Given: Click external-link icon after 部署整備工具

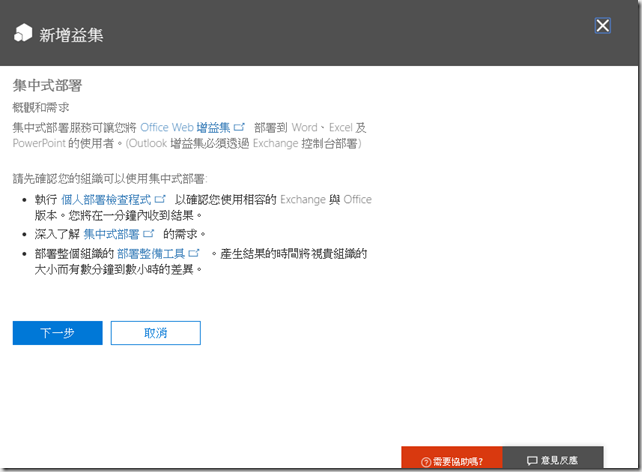Looking at the screenshot, I should point(195,254).
